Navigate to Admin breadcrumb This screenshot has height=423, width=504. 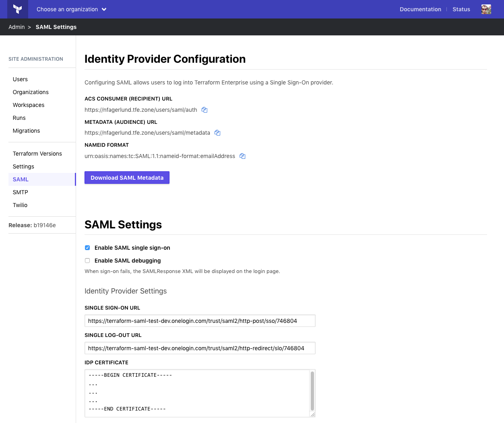[17, 27]
